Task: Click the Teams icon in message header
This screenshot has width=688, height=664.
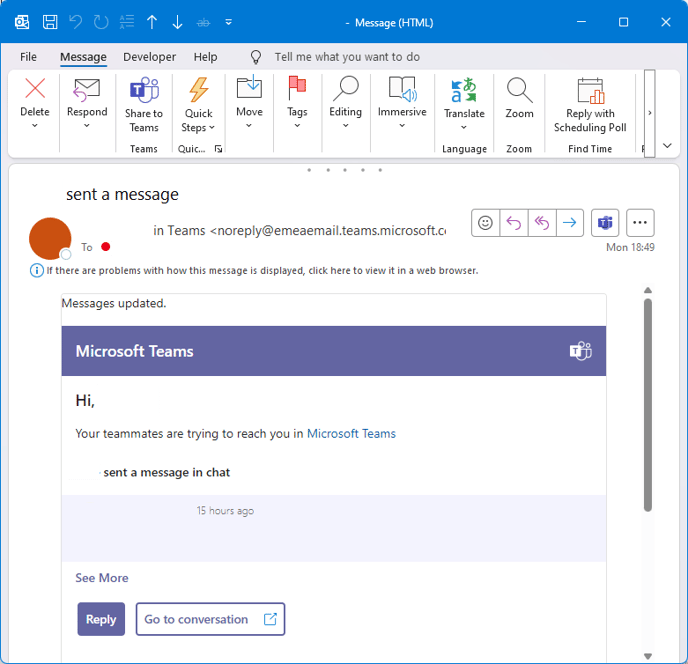Action: point(605,223)
